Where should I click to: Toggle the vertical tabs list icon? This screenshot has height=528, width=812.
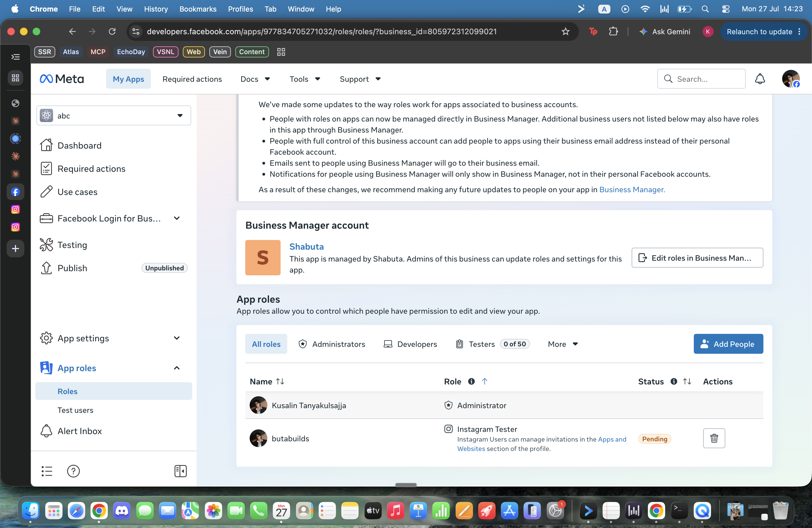15,57
